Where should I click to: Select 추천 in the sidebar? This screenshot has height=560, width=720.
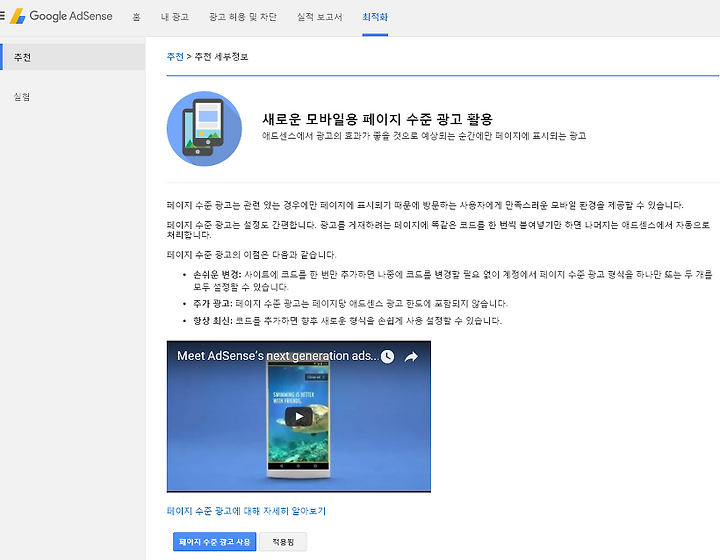click(x=73, y=57)
